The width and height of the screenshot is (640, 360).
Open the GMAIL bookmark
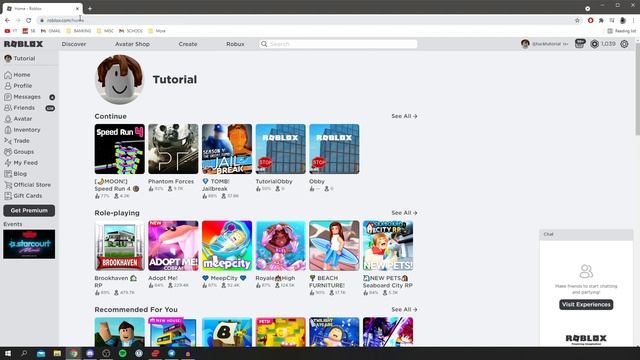pyautogui.click(x=51, y=31)
